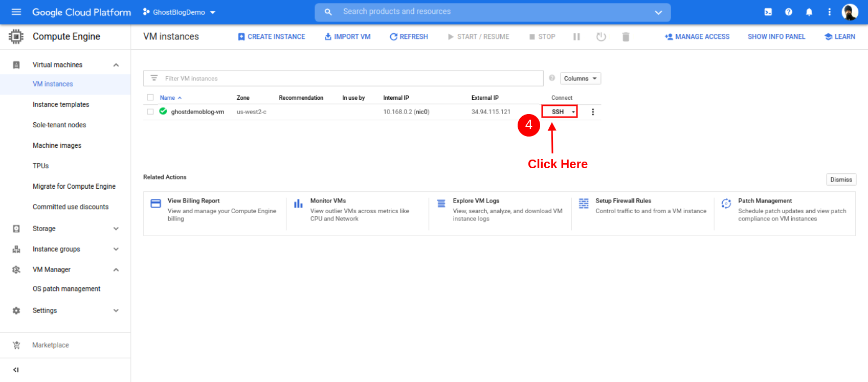Open the three-dot menu for ghostdemoblog-vm
Viewport: 868px width, 382px height.
click(x=593, y=112)
